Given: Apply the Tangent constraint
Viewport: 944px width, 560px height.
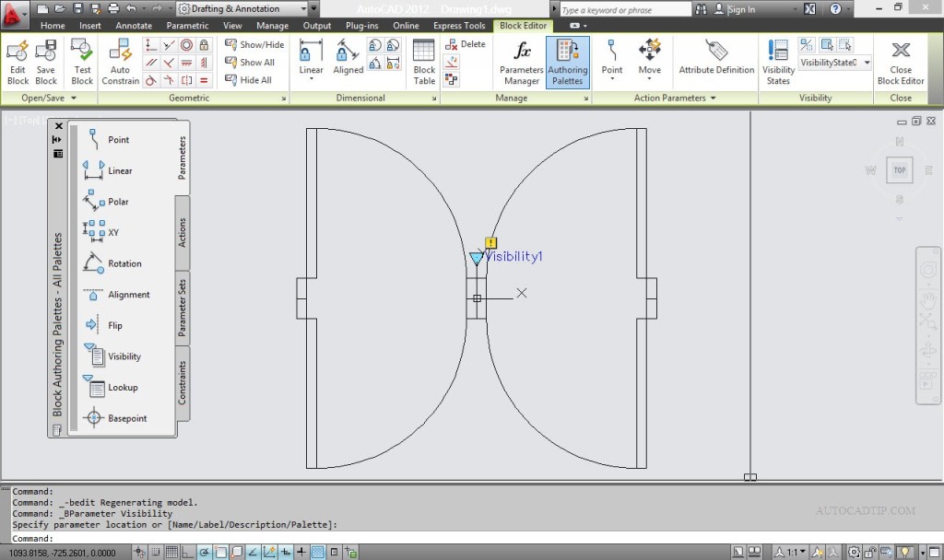Looking at the screenshot, I should tap(151, 80).
